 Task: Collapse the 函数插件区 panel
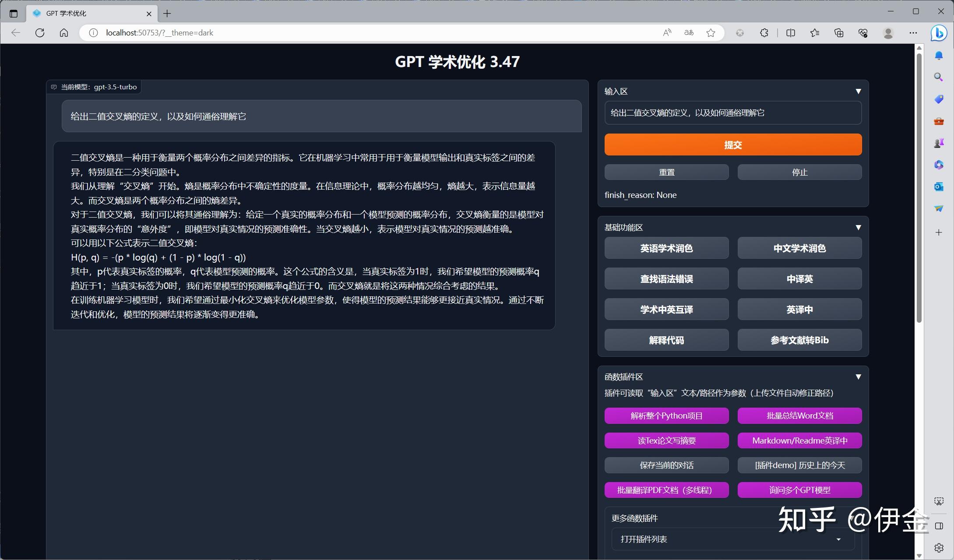pos(858,377)
